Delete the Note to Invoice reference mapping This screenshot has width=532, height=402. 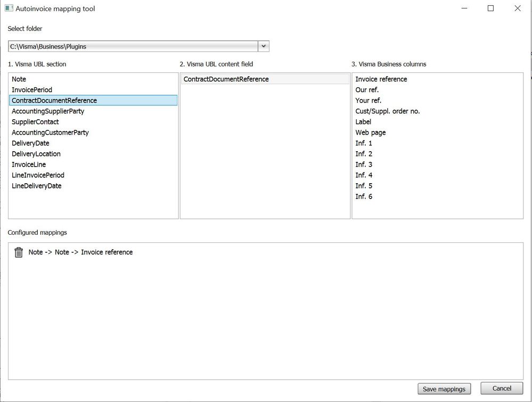pyautogui.click(x=19, y=252)
